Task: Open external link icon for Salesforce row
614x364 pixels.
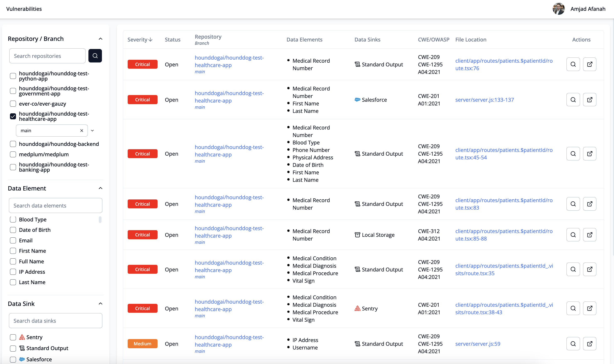Action: coord(590,100)
